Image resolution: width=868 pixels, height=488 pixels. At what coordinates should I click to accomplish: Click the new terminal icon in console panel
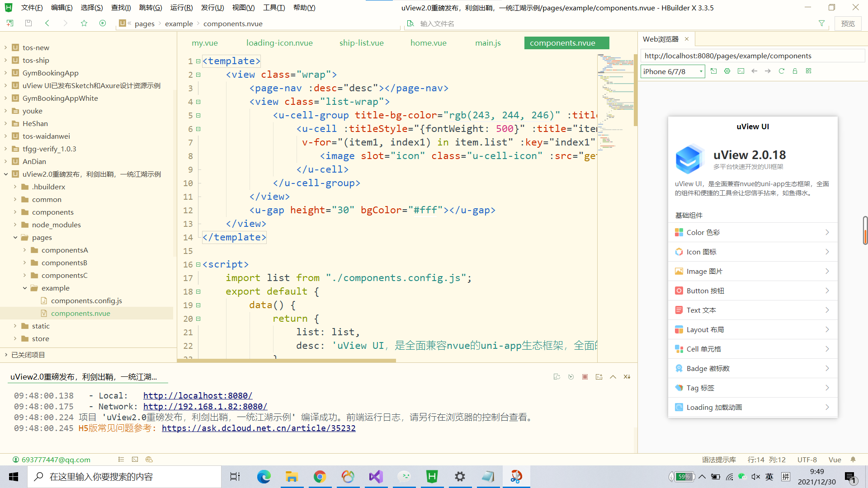599,377
